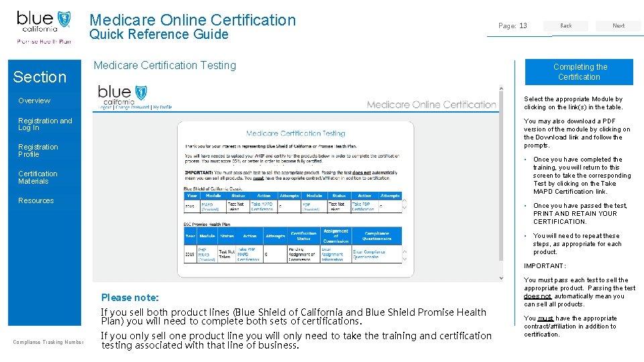
Task: Click Take PHP MAPD Certification link
Action: click(248, 255)
